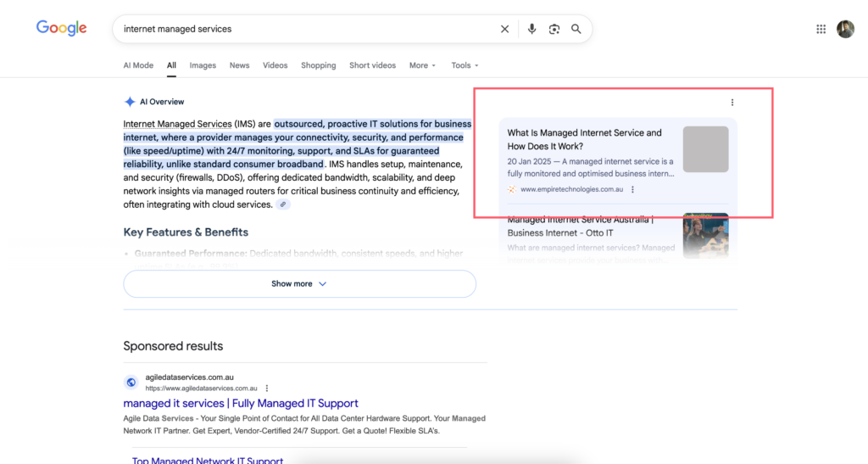Open three-dot menu next to agiledataservices URL
The width and height of the screenshot is (868, 464).
[267, 389]
